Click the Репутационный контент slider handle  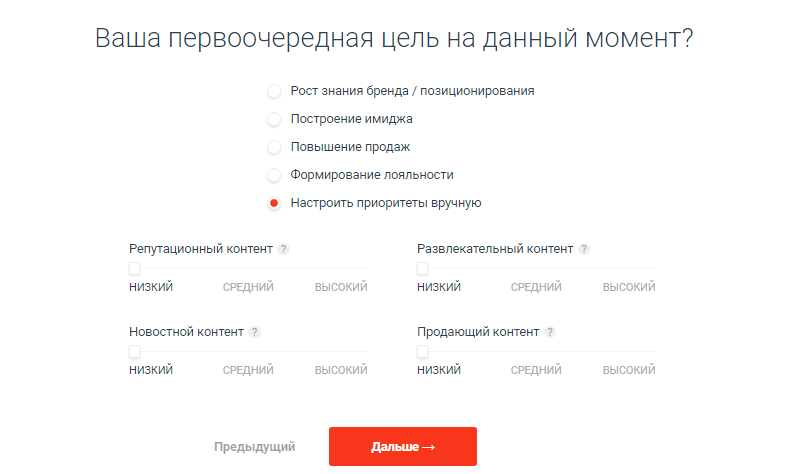[134, 269]
